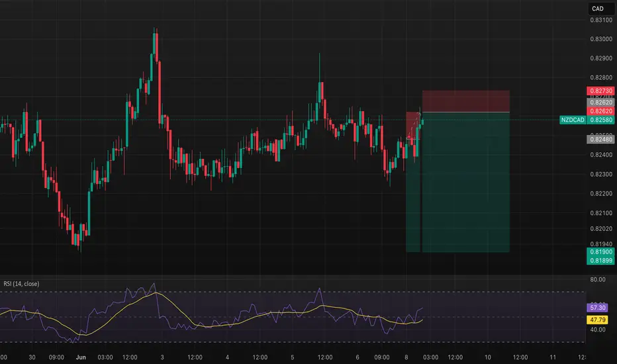
Task: Click the 0.82100 price scale label
Action: click(601, 213)
